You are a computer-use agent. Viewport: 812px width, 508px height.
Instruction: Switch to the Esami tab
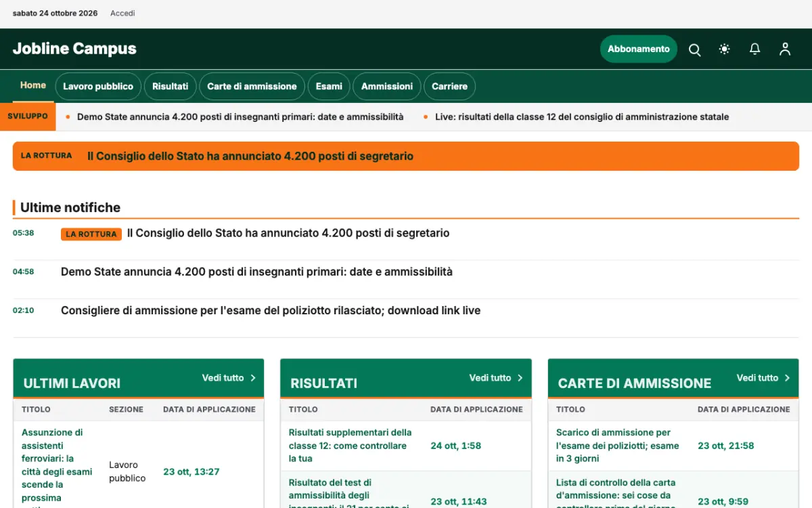tap(329, 87)
